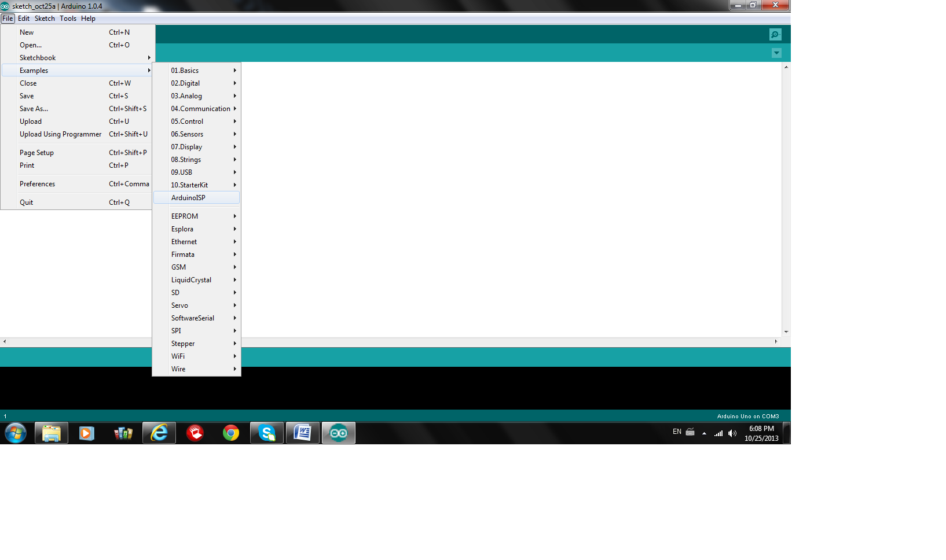The height and width of the screenshot is (560, 946).
Task: Open the tab options dropdown arrow
Action: (776, 53)
